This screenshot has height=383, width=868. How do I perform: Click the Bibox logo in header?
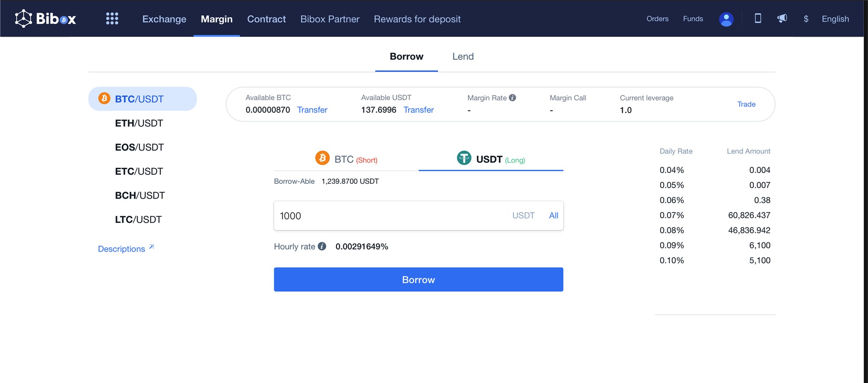pyautogui.click(x=45, y=19)
